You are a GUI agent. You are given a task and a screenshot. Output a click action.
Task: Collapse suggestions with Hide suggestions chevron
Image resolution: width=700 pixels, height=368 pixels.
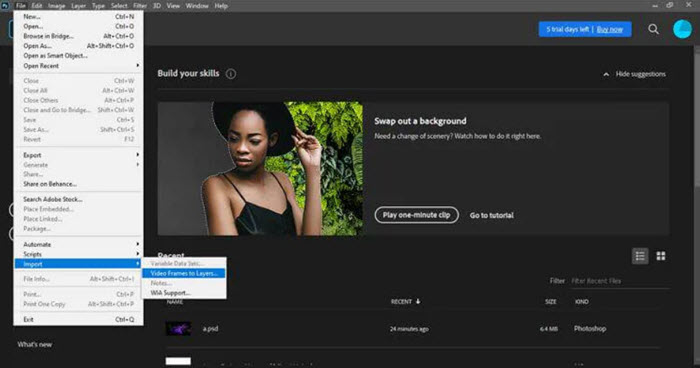[606, 74]
